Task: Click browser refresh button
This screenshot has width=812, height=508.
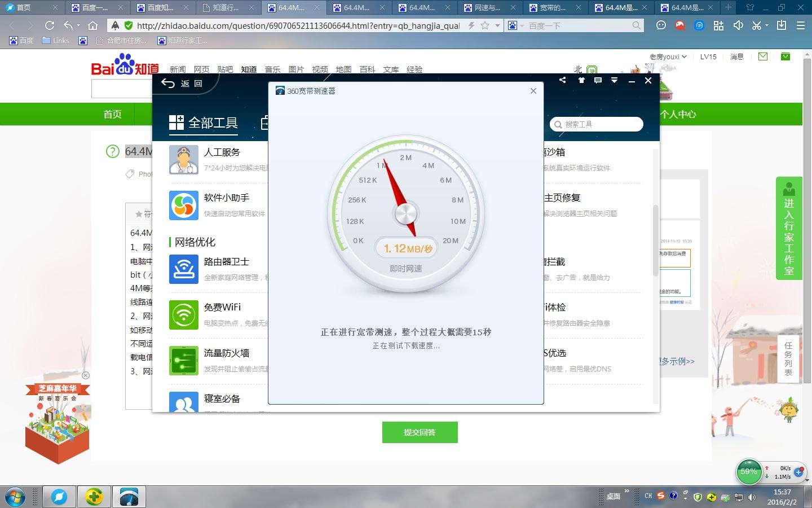Action: click(x=50, y=25)
